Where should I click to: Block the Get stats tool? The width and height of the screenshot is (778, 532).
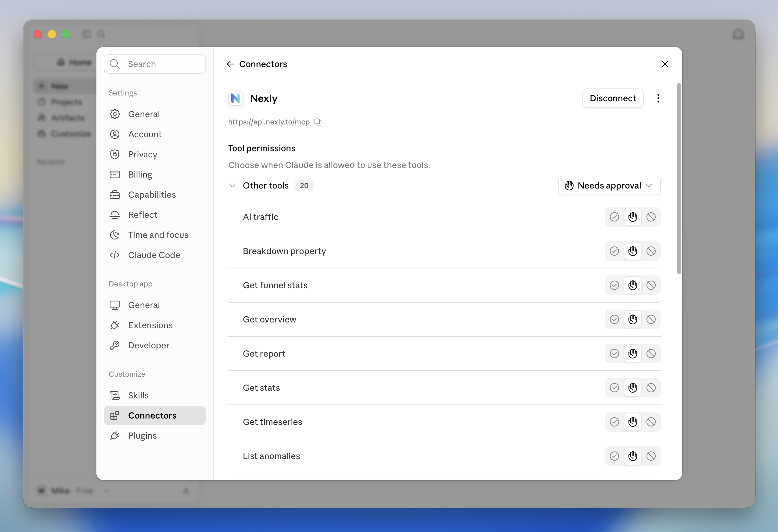tap(651, 388)
